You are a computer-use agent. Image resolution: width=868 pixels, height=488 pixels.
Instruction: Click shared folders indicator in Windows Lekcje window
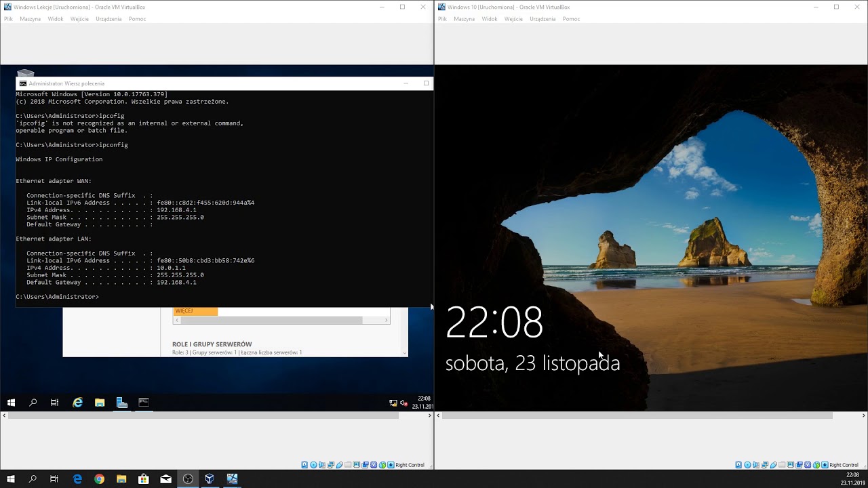pyautogui.click(x=348, y=465)
